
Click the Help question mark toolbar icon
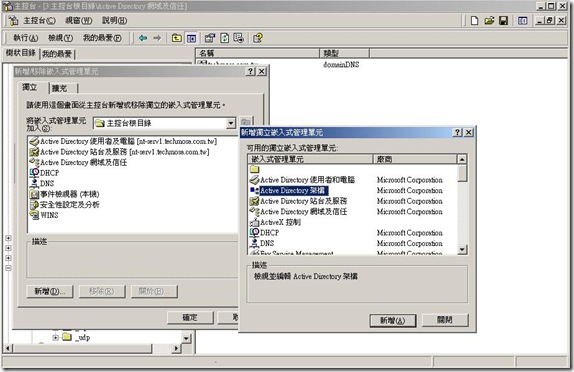coord(258,38)
